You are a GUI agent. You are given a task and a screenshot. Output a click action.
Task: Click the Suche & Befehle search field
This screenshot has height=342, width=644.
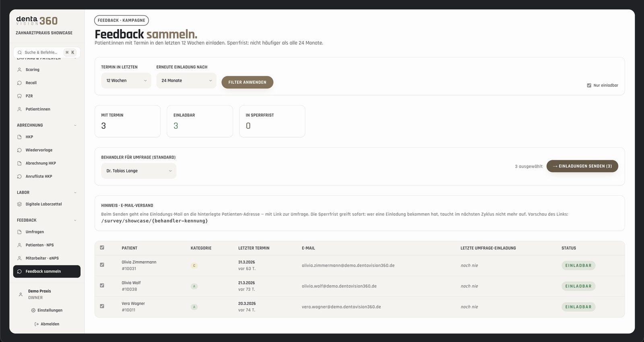click(47, 52)
